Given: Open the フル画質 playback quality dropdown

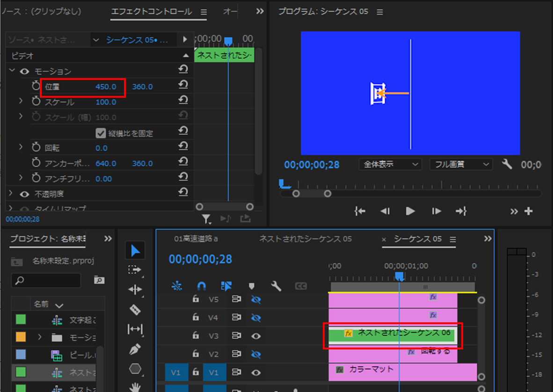Looking at the screenshot, I should click(461, 164).
